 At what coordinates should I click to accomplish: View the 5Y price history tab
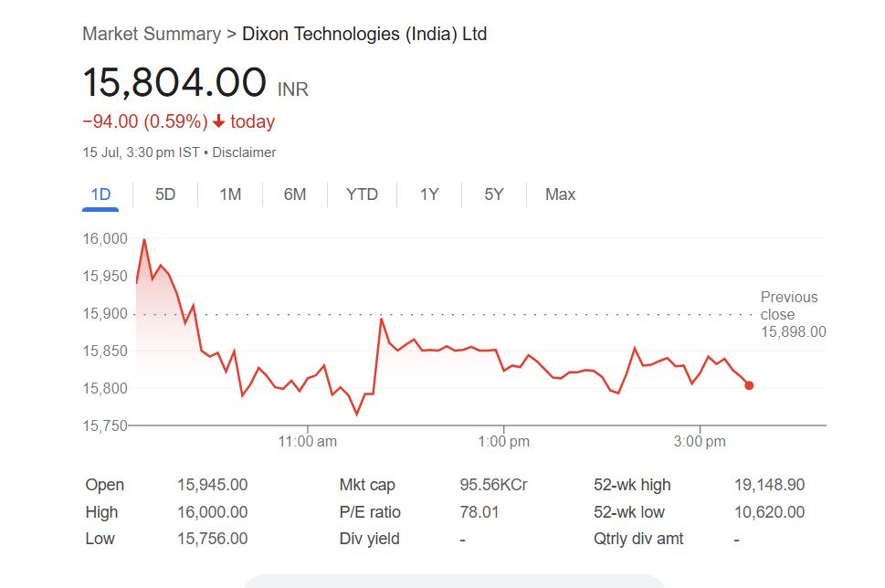[x=494, y=194]
